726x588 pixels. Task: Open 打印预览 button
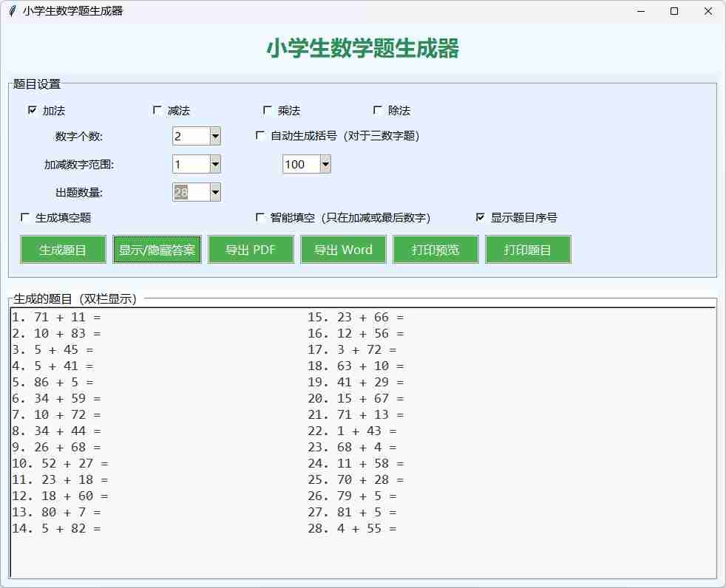click(435, 250)
